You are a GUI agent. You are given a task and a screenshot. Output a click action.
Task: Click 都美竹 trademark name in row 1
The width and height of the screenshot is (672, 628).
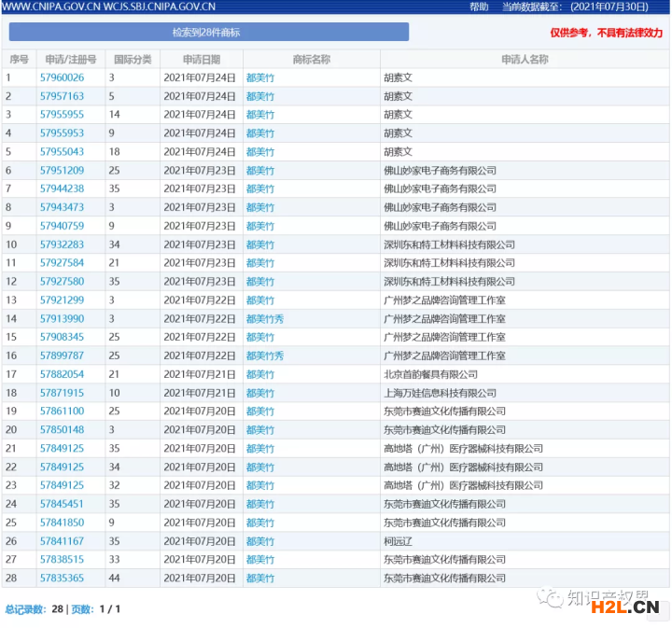260,77
